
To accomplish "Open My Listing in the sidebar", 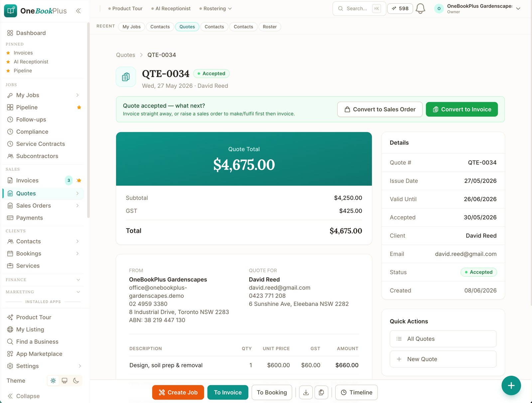I will pos(30,329).
